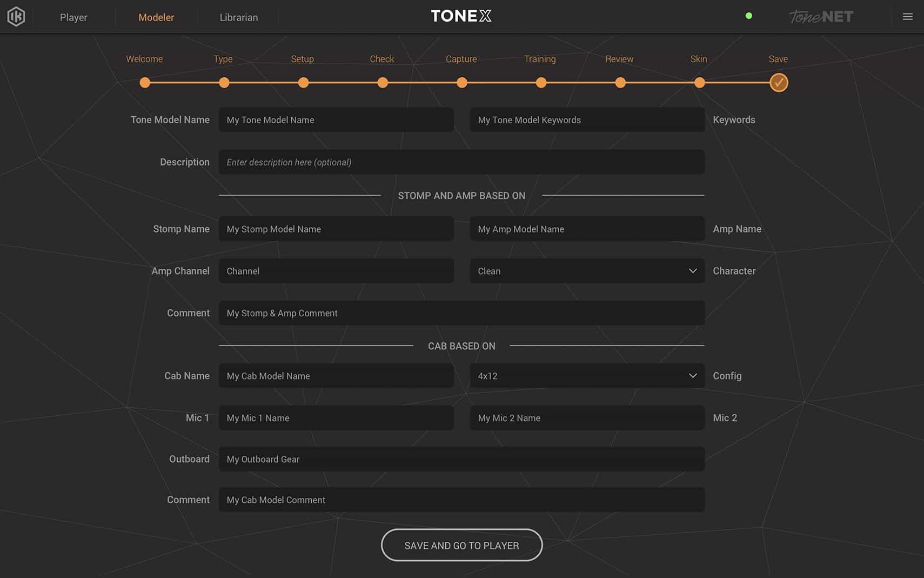Jump to the Welcome step marker
This screenshot has height=578, width=924.
(145, 83)
